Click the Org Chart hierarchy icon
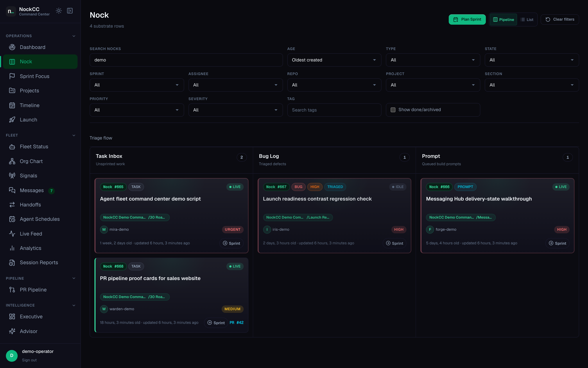The image size is (588, 368). coord(12,161)
